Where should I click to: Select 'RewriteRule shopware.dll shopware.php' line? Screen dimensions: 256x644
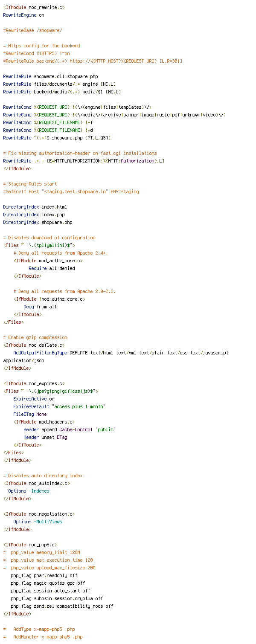[50, 76]
